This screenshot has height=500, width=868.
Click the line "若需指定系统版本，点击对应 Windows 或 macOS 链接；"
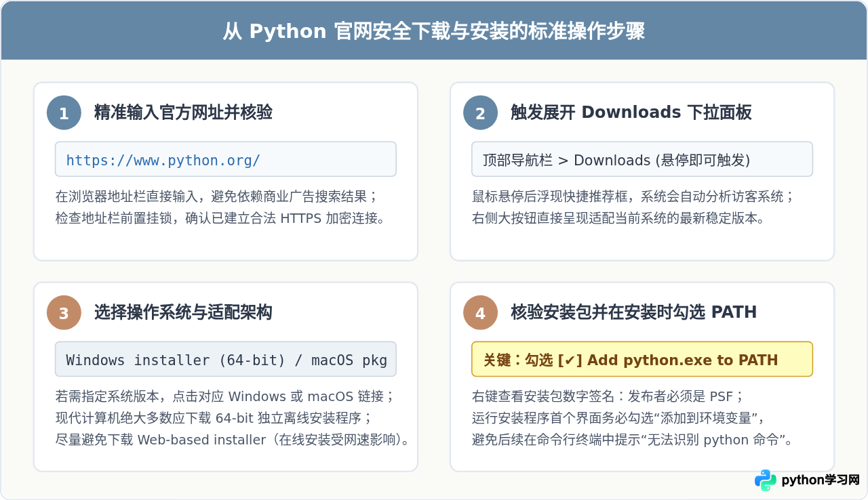click(225, 396)
